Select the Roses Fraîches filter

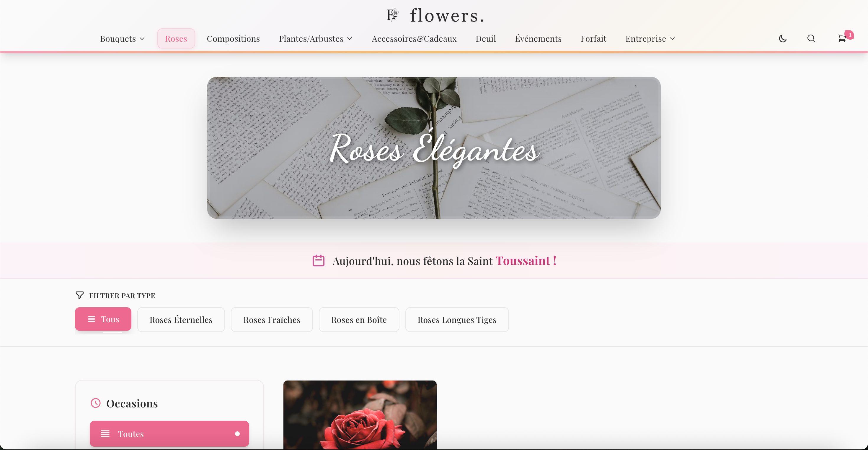click(x=272, y=320)
